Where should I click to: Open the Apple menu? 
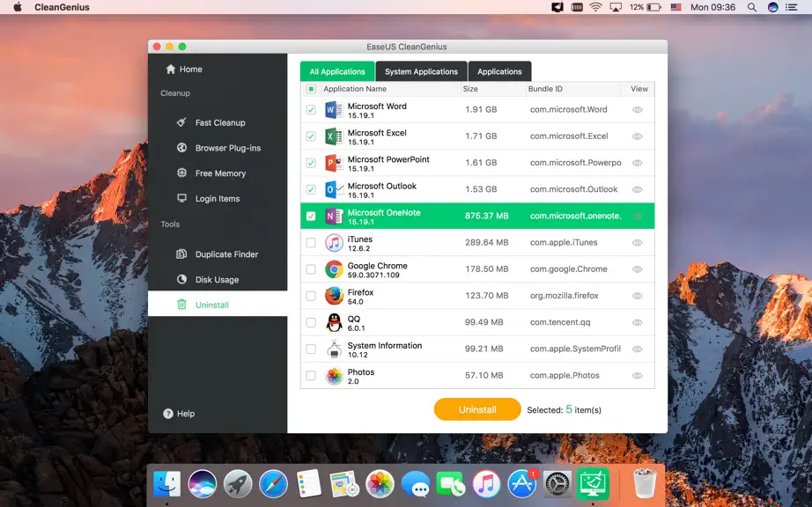[18, 7]
